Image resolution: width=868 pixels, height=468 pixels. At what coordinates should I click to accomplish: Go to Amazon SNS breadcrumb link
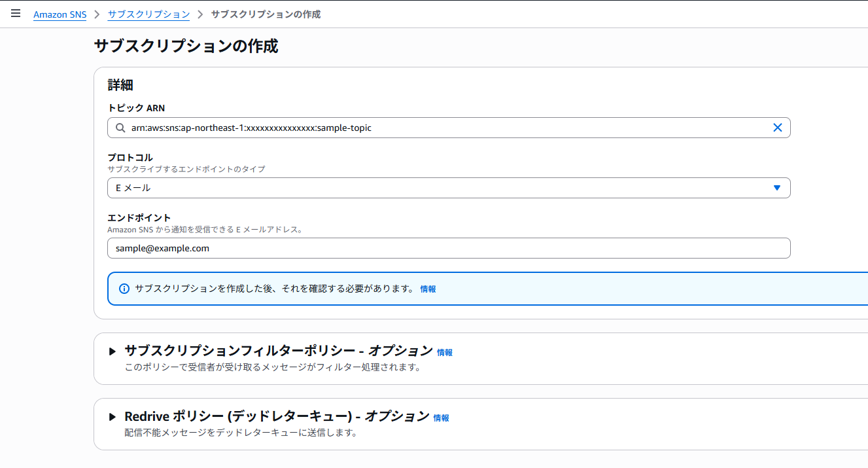tap(60, 14)
